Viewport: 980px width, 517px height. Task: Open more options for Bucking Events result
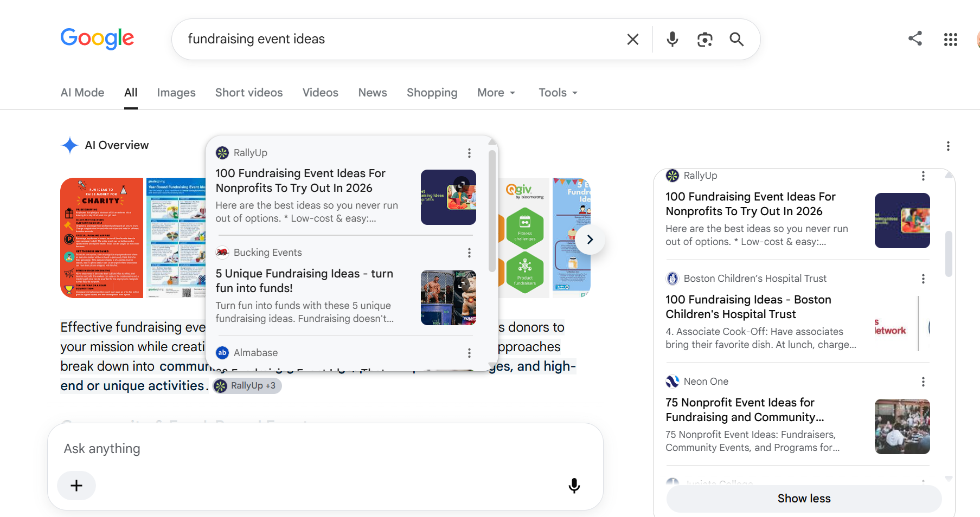click(x=469, y=253)
